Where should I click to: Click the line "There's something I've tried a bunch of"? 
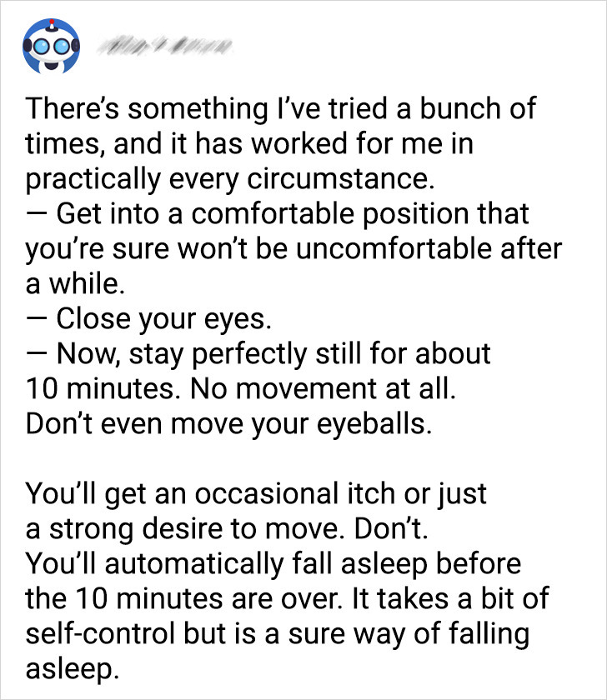tap(281, 108)
